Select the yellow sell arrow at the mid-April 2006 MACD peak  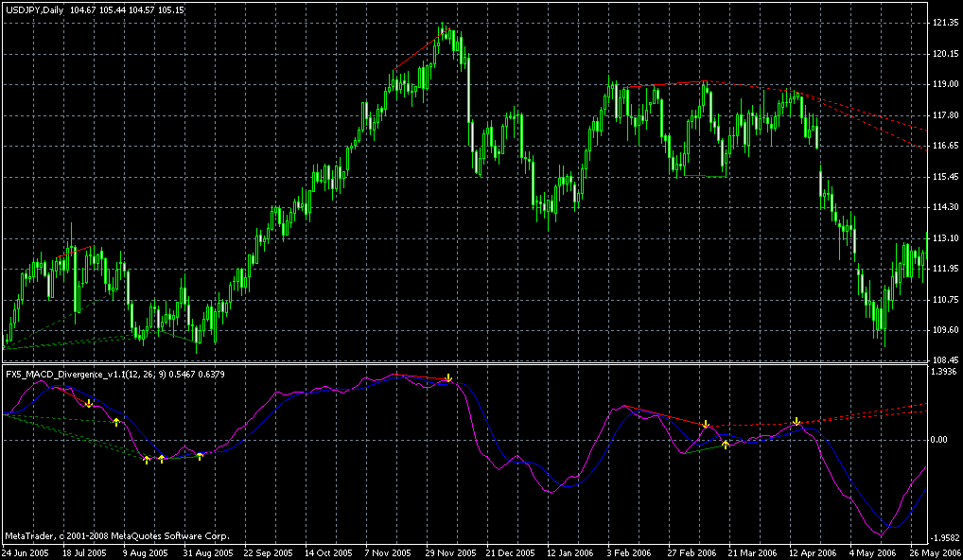[797, 421]
